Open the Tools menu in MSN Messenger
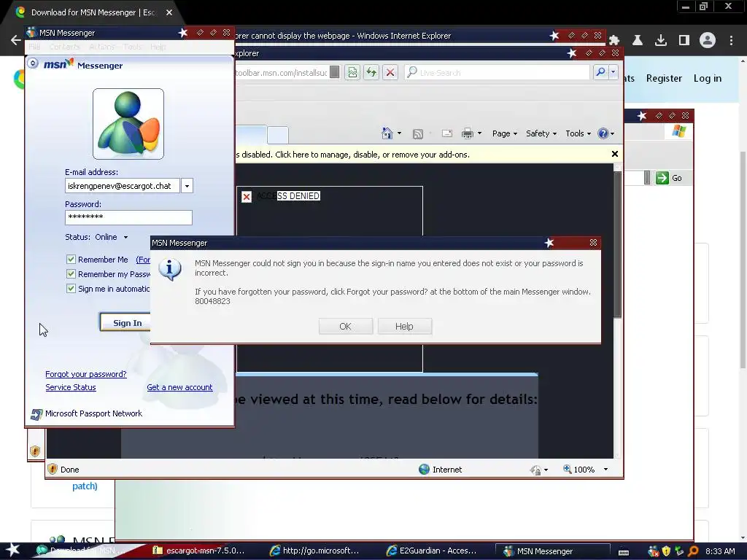Screen dimensions: 747x560 pyautogui.click(x=133, y=47)
